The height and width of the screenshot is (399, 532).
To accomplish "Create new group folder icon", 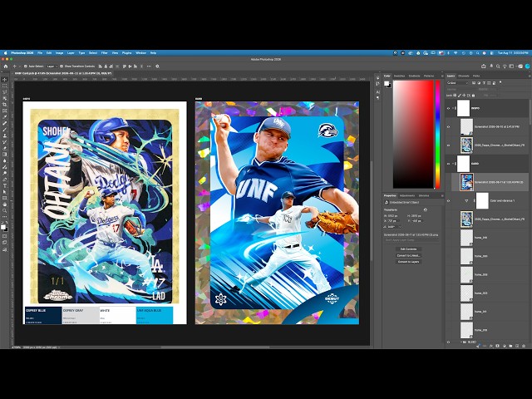I will point(510,346).
